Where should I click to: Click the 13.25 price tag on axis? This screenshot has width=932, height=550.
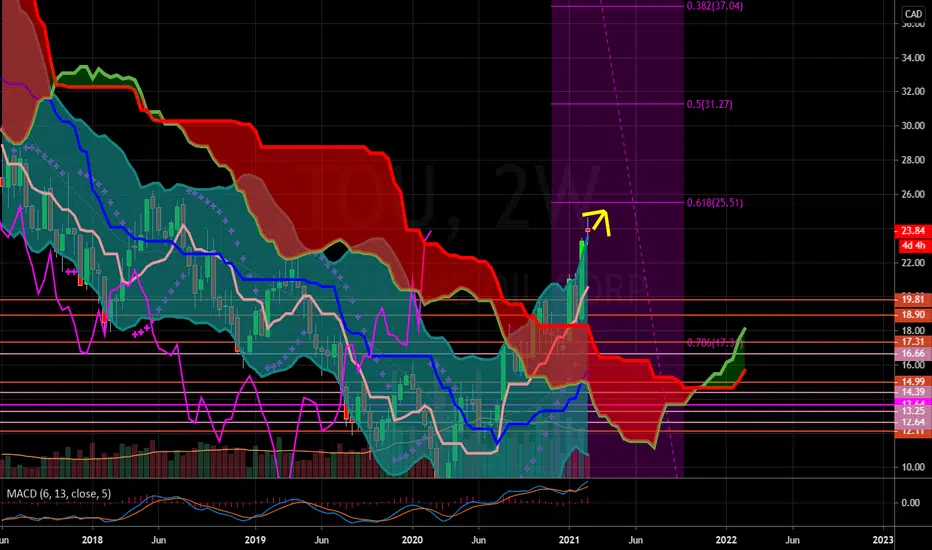[912, 411]
